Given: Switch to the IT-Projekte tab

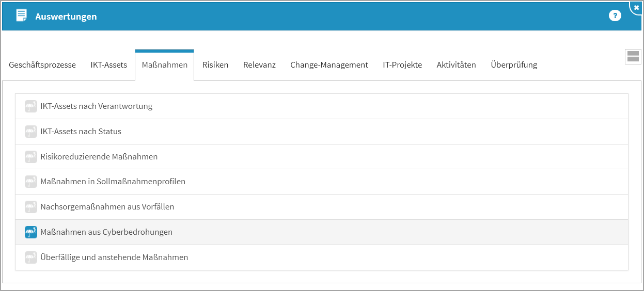Looking at the screenshot, I should (x=402, y=65).
